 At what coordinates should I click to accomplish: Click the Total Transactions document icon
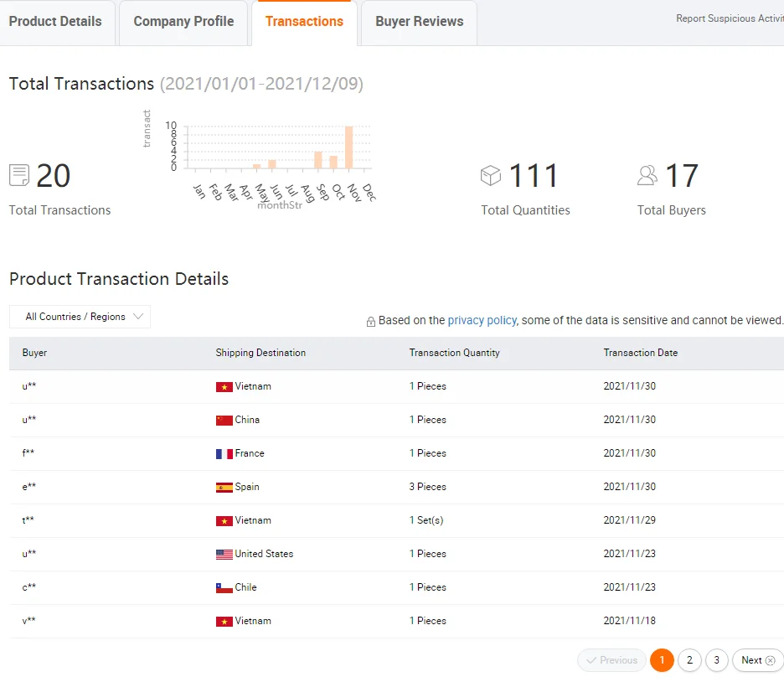pyautogui.click(x=19, y=175)
